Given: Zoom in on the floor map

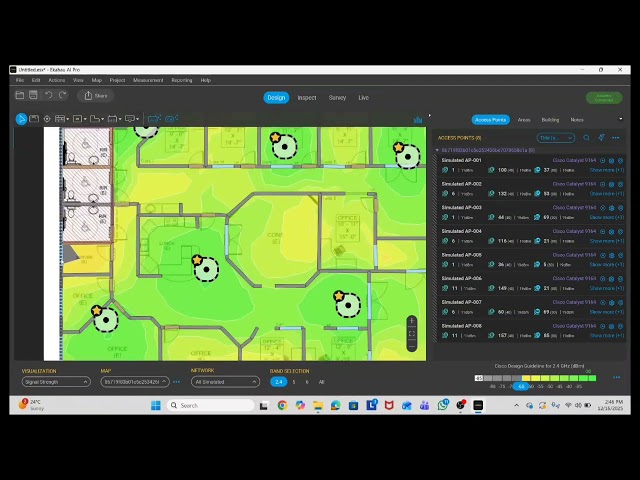Looking at the screenshot, I should tap(412, 321).
